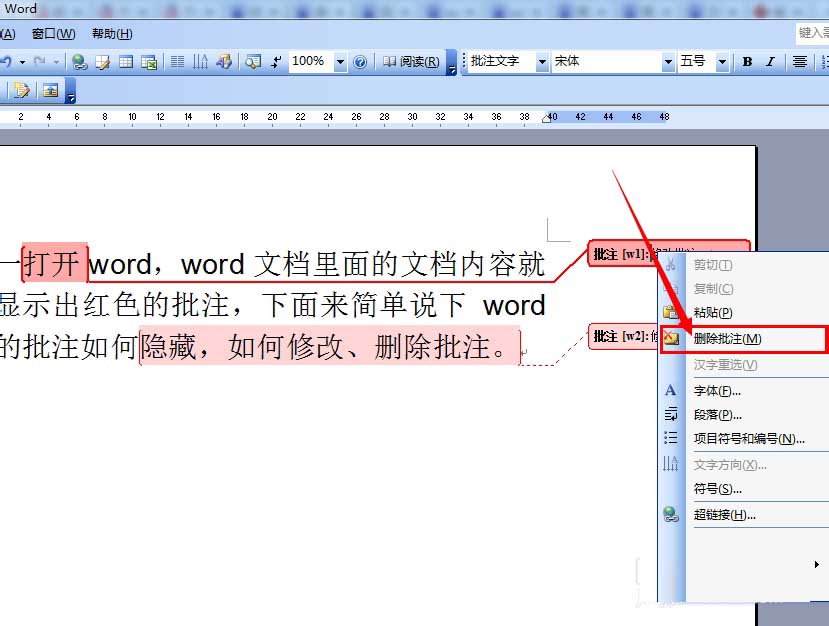Open the font dropdown showing 宋体

[x=668, y=62]
